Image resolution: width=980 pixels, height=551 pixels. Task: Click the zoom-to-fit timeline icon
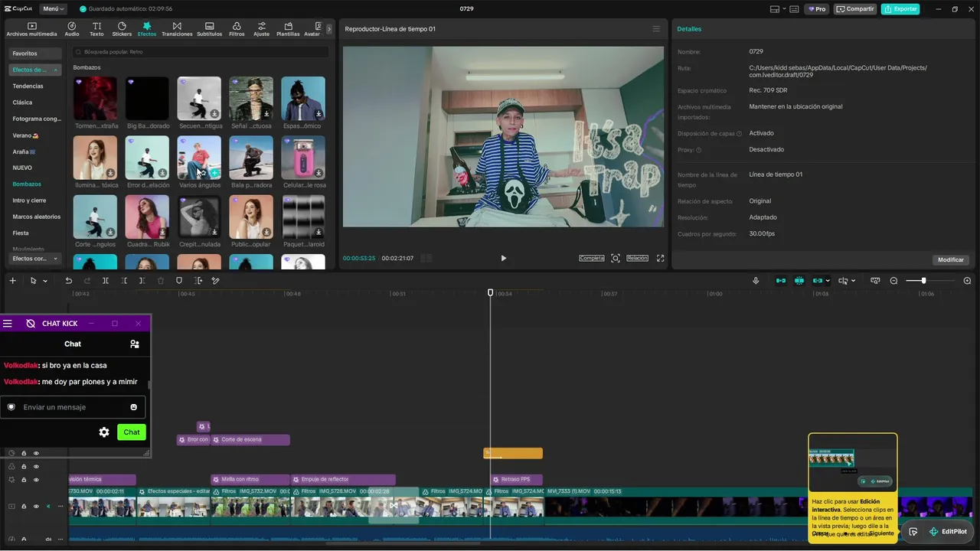click(876, 281)
